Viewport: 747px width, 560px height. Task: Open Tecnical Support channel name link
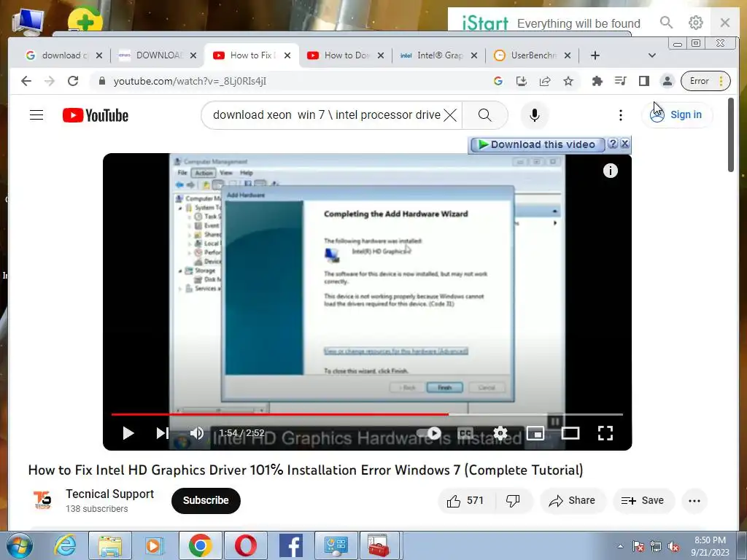point(109,494)
